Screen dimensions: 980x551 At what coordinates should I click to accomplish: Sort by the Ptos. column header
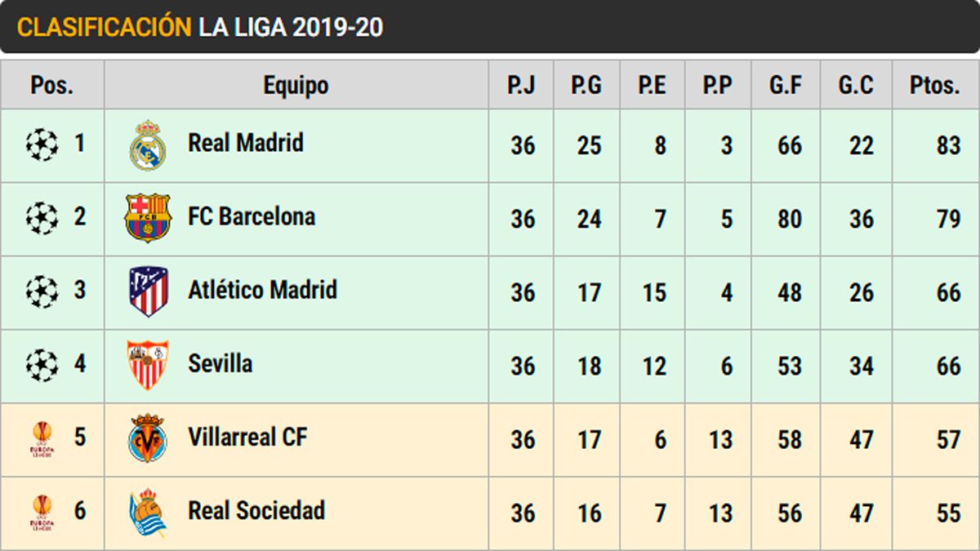(935, 85)
